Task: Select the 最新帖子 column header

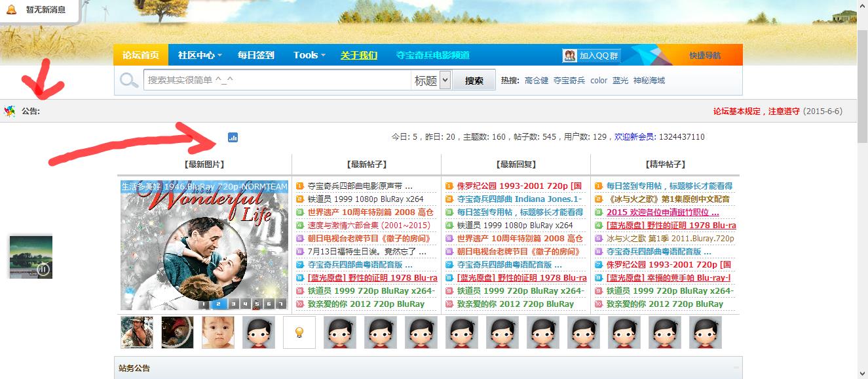Action: (x=367, y=165)
